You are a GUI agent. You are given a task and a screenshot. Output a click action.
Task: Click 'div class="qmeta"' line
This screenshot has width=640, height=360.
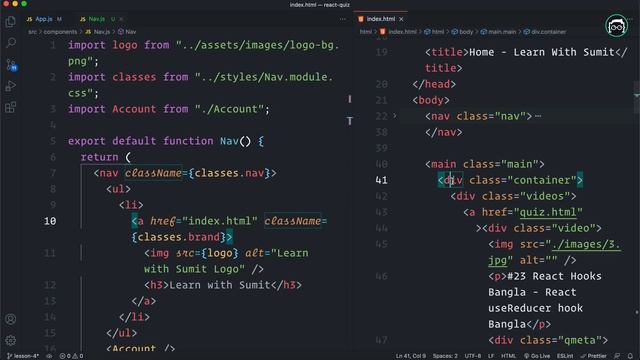[548, 340]
